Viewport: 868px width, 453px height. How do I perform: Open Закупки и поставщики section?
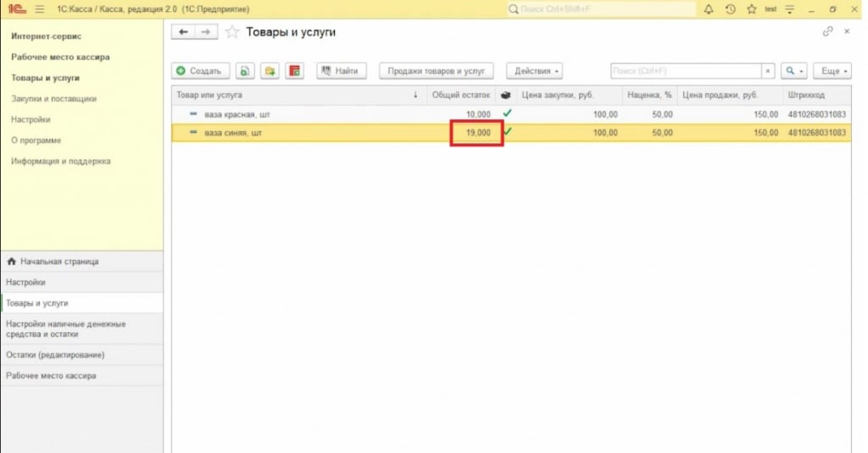click(53, 98)
